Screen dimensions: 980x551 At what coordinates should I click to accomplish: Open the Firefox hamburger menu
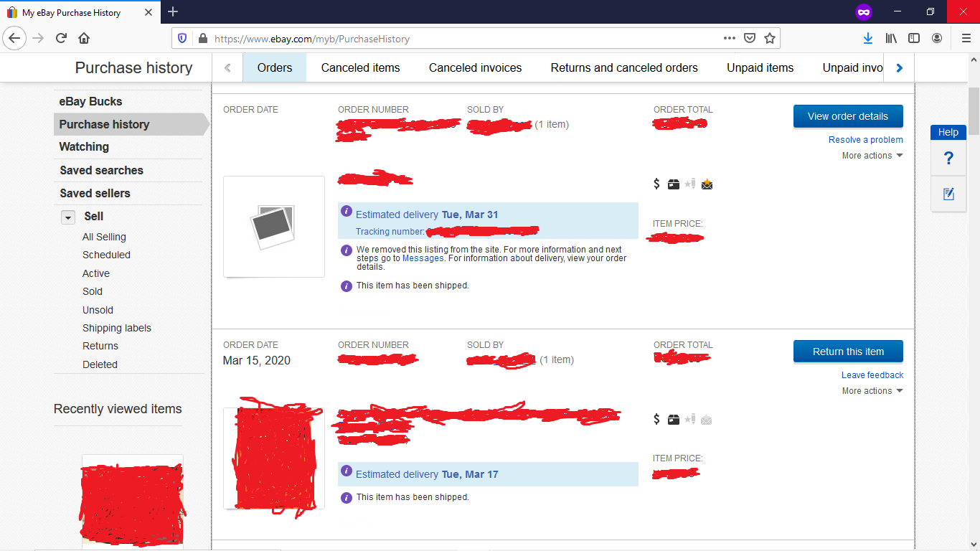pos(966,38)
